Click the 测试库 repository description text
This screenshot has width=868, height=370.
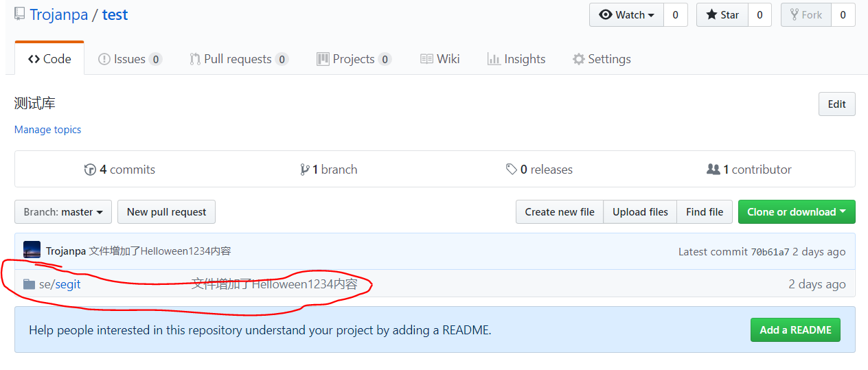point(35,104)
